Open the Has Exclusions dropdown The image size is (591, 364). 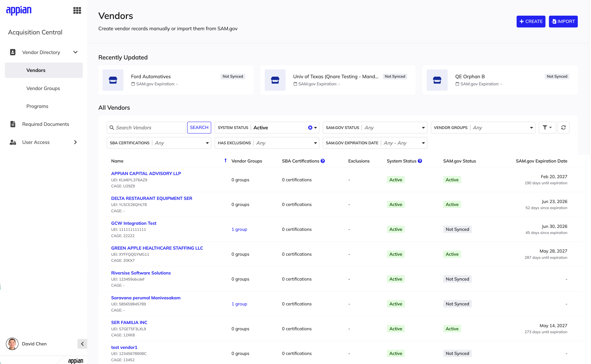point(267,143)
